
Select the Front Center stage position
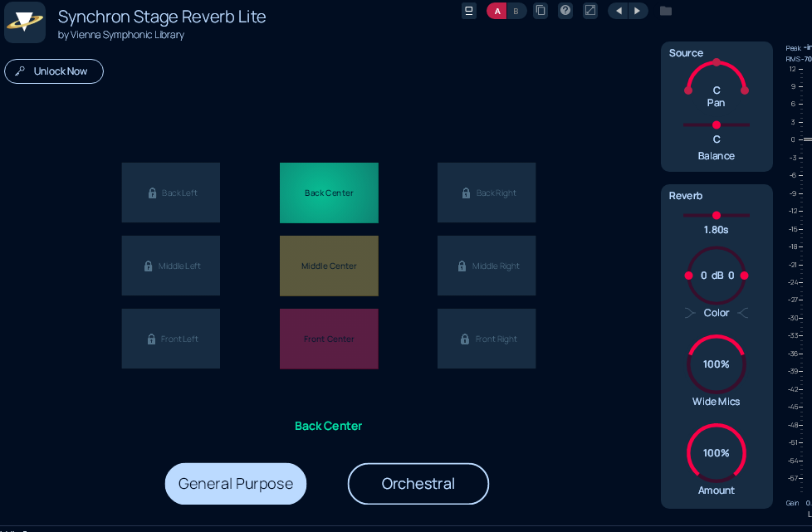coord(329,339)
